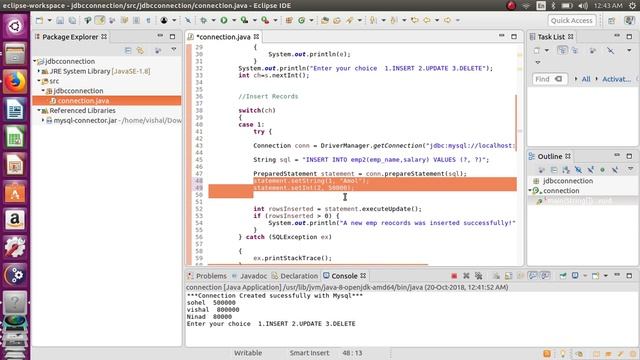Open the New wizard dropdown arrow

49,20
